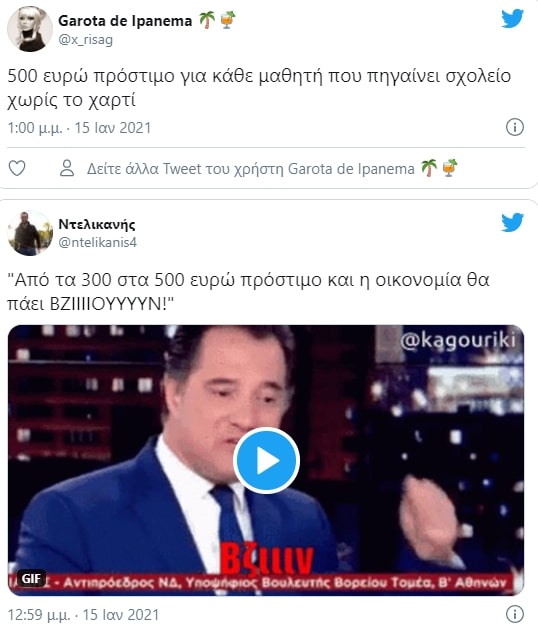Open the @x_risag handle
The image size is (538, 628).
(x=85, y=40)
